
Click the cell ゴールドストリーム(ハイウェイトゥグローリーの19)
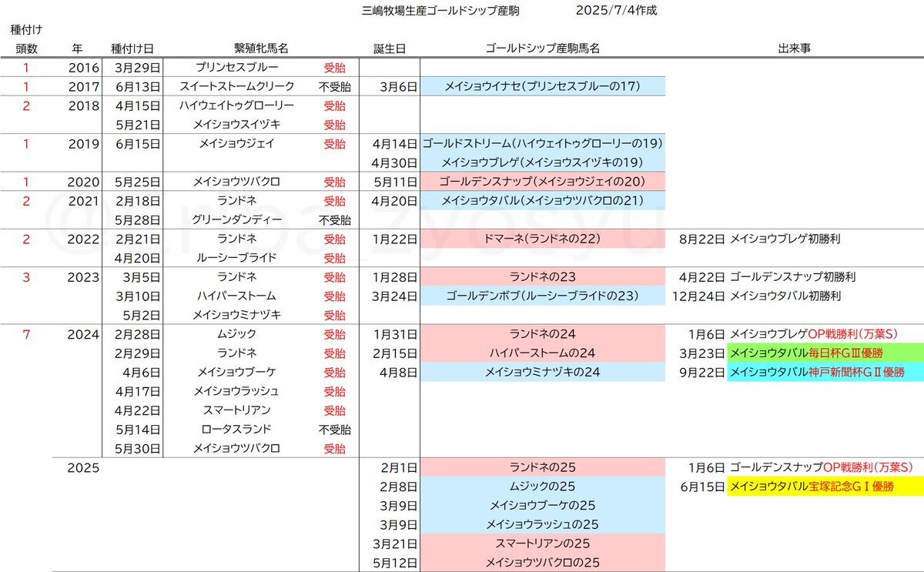542,144
